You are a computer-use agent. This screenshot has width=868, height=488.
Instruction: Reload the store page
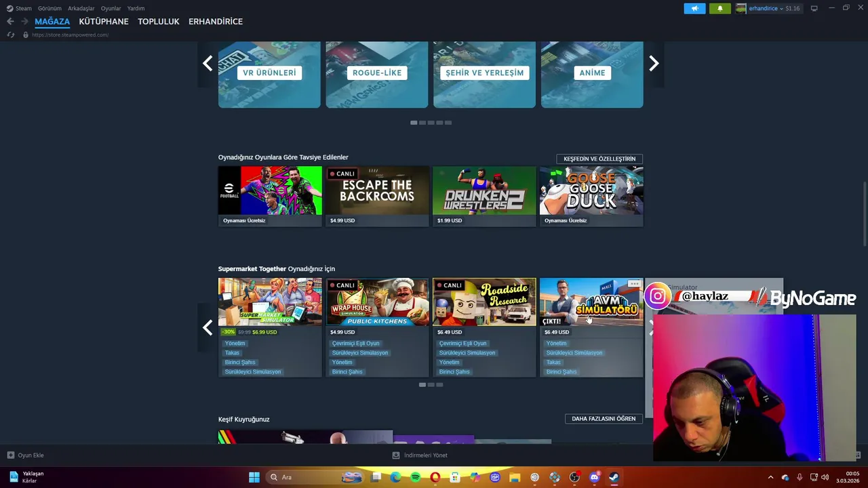click(x=10, y=35)
